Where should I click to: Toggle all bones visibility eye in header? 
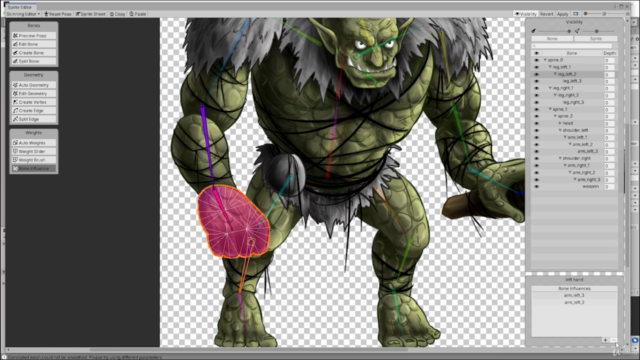(536, 53)
